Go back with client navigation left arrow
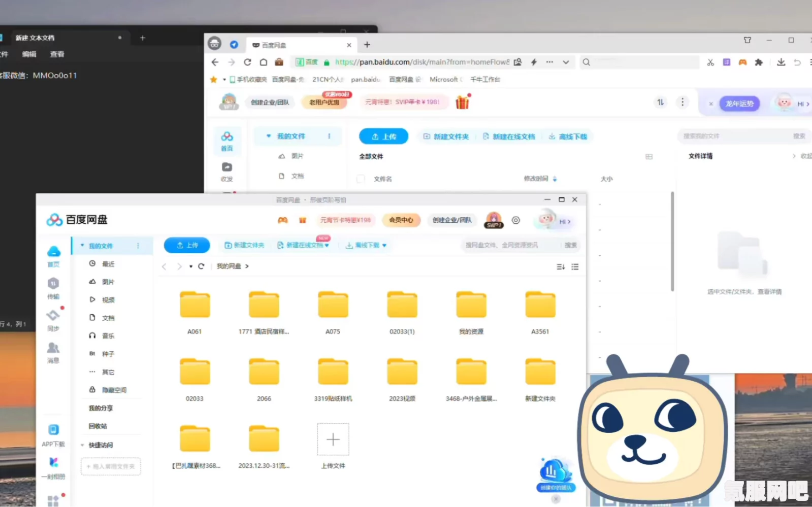 click(164, 266)
